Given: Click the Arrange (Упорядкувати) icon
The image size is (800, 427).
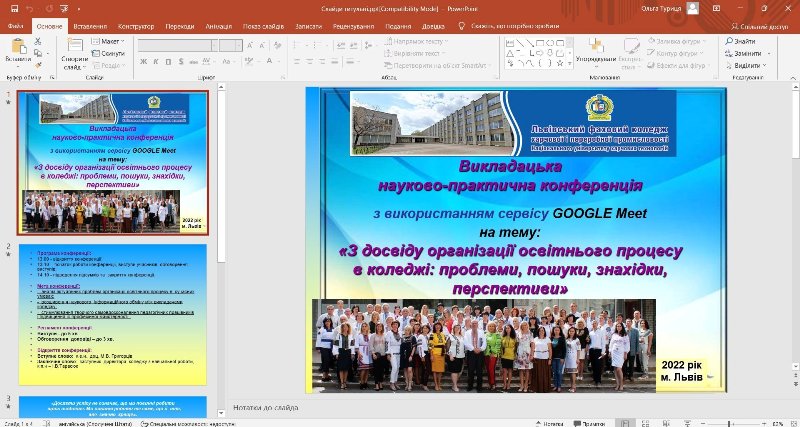Looking at the screenshot, I should pos(595,47).
